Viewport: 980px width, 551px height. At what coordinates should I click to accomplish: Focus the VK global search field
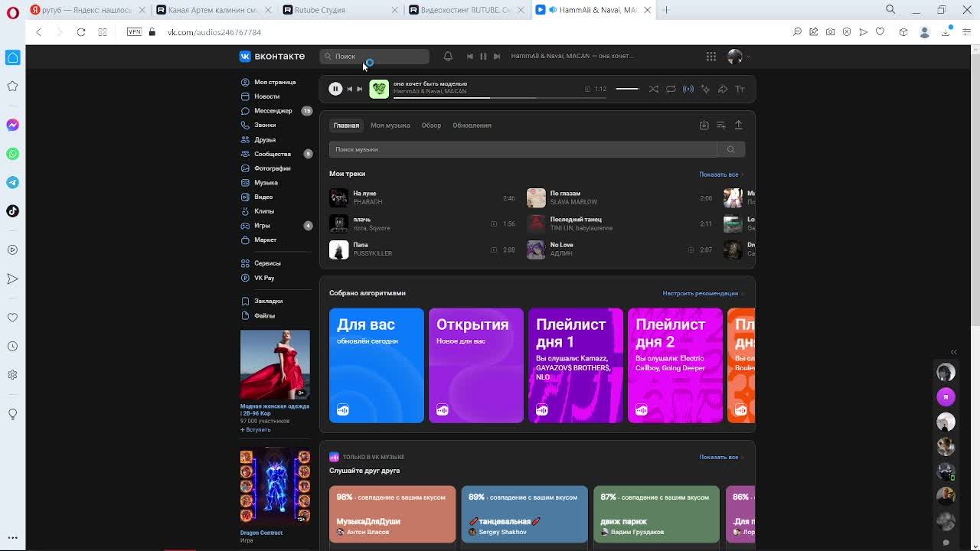[374, 56]
